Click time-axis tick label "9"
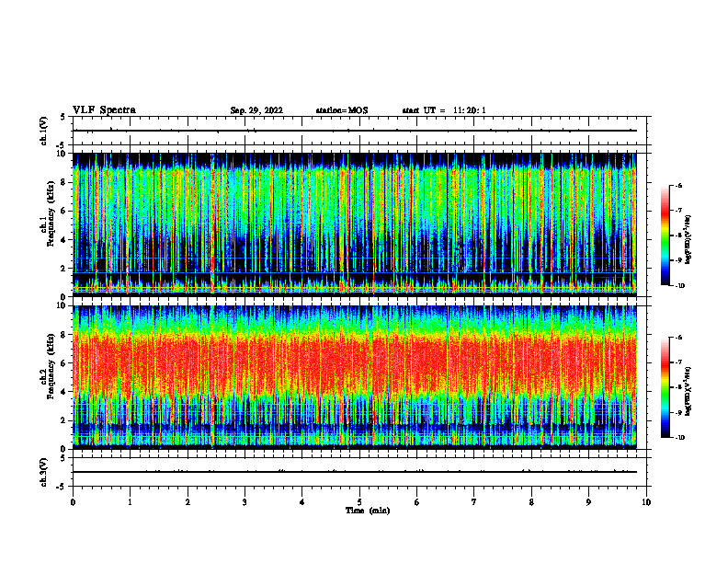The width and height of the screenshot is (728, 563). [588, 502]
